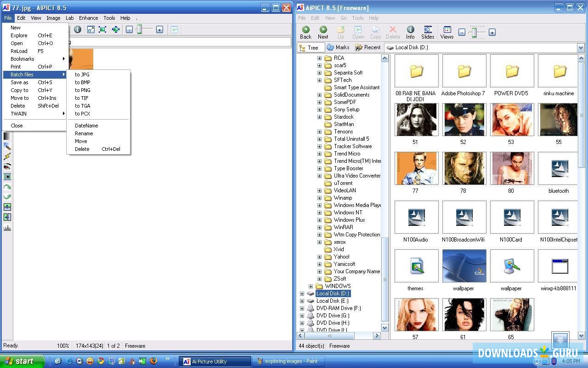Screen dimensions: 588x368
Task: Click the thumbnail zoom out minus button in the browser toolbar
Action: coord(462,32)
